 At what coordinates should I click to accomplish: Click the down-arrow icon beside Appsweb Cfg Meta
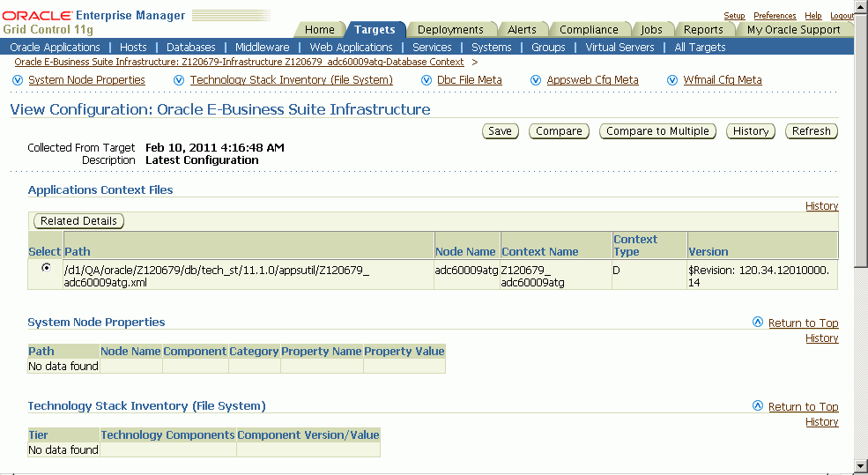535,80
